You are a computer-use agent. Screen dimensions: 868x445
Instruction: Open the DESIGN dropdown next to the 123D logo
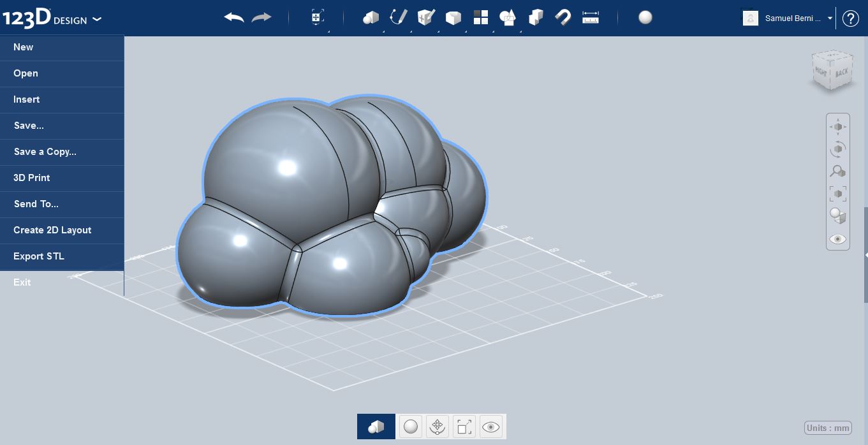(96, 19)
